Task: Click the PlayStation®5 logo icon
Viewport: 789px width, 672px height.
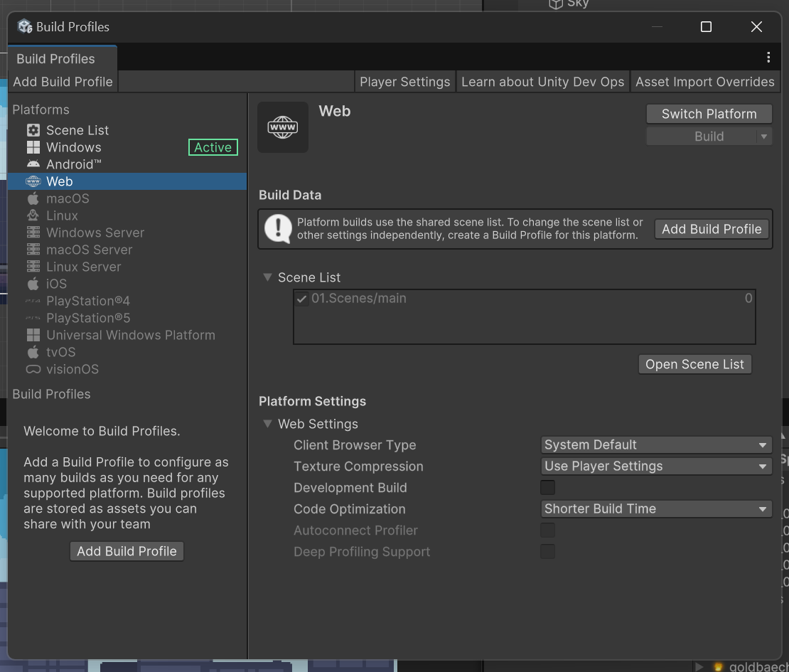Action: click(33, 318)
